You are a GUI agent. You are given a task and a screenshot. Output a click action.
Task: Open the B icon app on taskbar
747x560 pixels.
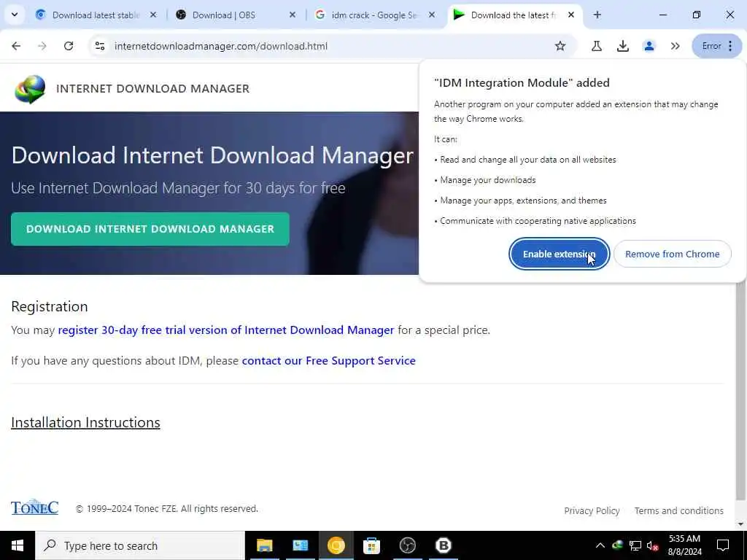tap(443, 545)
